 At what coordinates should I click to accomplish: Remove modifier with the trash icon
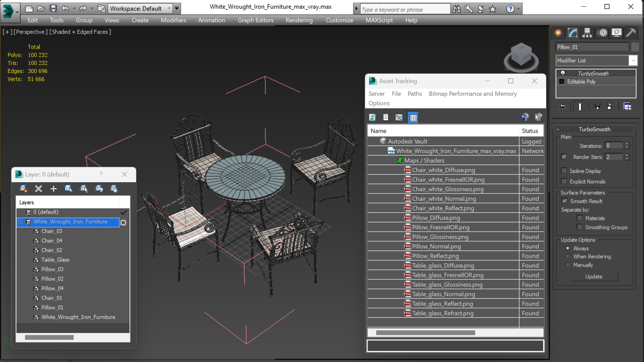[x=609, y=106]
